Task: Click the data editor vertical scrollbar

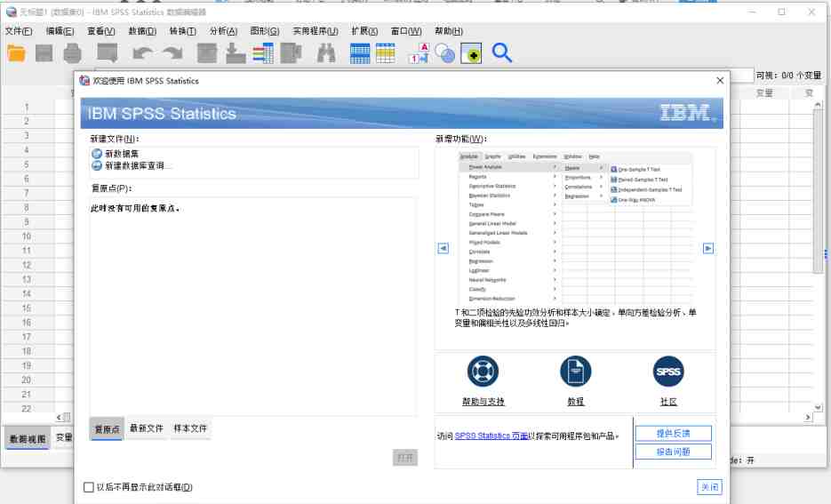Action: pos(818,191)
